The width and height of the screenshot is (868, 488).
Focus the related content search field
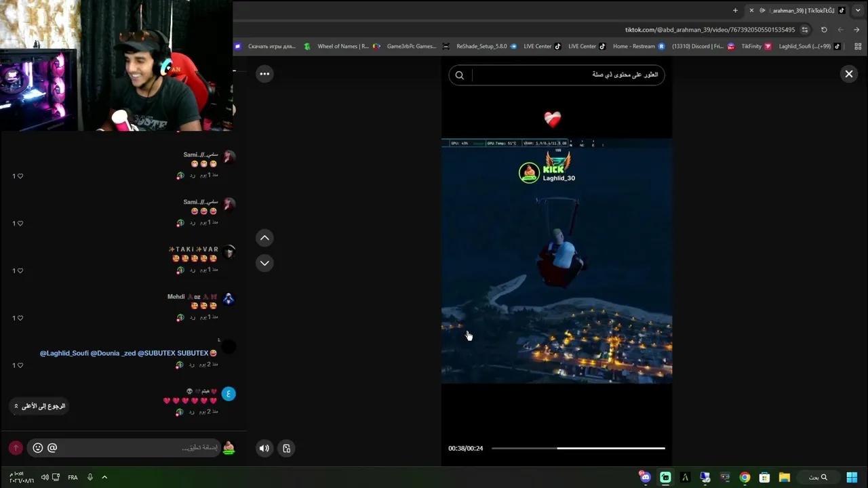pos(557,75)
